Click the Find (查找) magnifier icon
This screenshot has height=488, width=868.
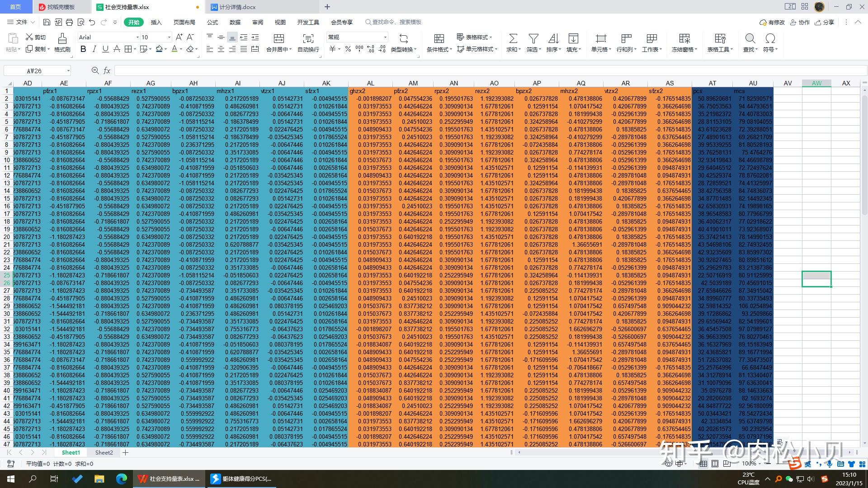pyautogui.click(x=750, y=38)
